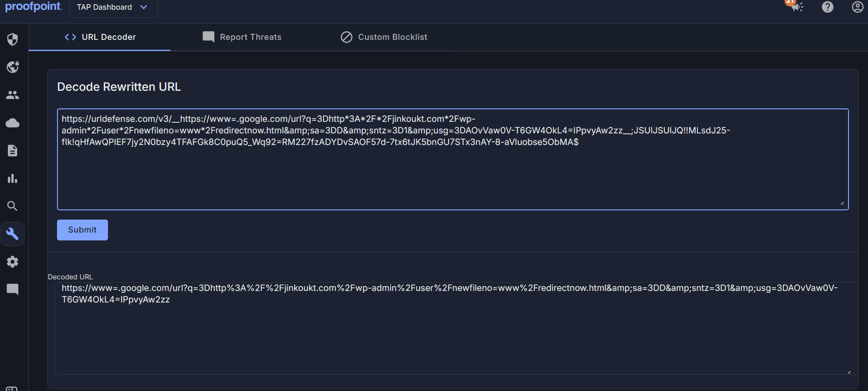
Task: Select the cloud icon in sidebar
Action: coord(13,123)
